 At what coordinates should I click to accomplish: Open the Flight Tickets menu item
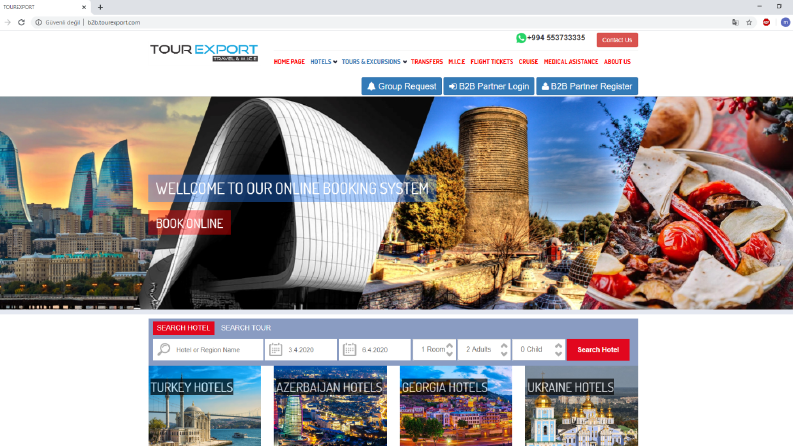click(x=492, y=62)
